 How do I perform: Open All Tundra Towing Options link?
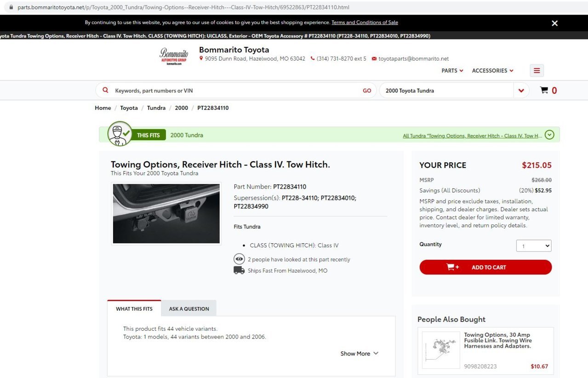[x=473, y=136]
